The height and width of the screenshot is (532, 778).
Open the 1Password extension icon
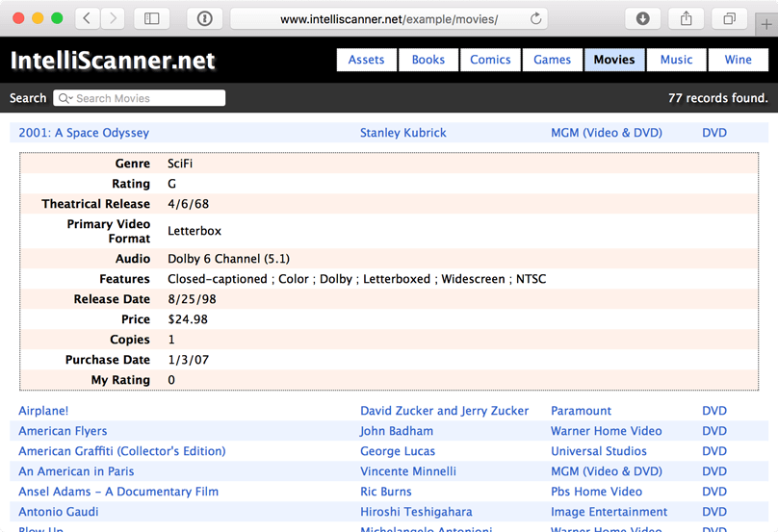(204, 19)
